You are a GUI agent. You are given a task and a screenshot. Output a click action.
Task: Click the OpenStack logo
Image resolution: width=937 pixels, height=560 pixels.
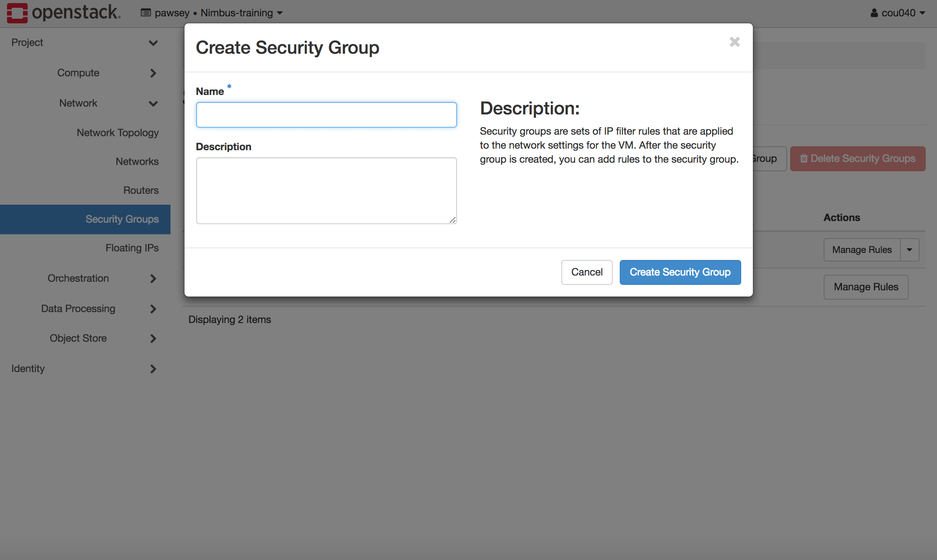[17, 13]
